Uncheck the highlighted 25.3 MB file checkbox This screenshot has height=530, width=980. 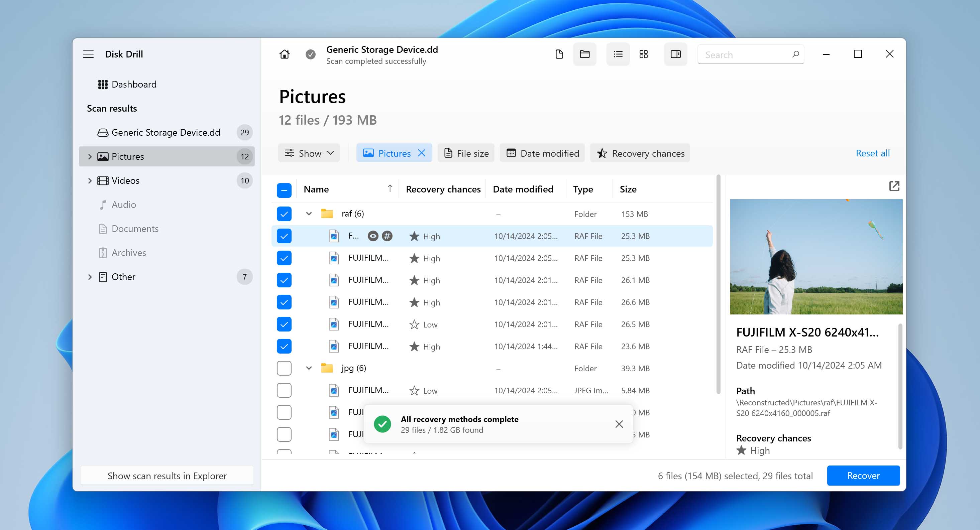tap(284, 236)
